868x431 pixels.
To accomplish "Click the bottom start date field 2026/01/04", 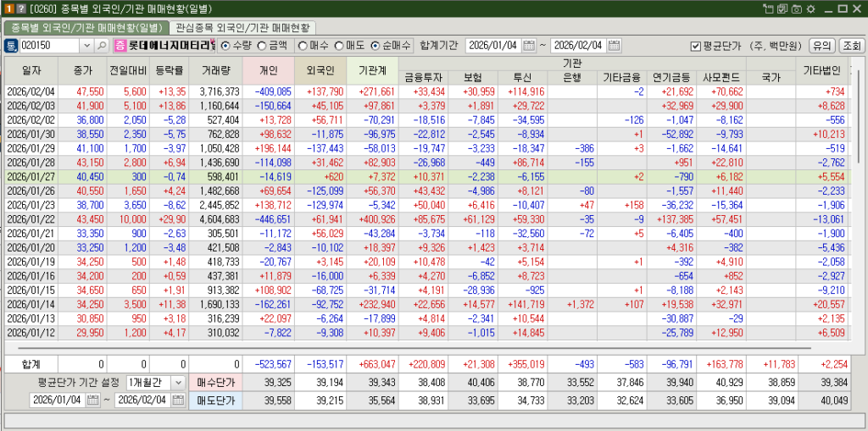I will pyautogui.click(x=58, y=400).
